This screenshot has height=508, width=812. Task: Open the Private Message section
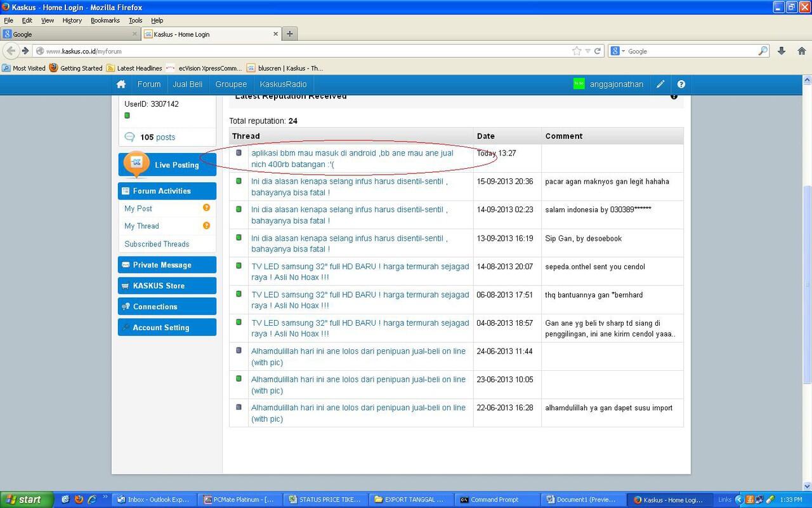click(x=167, y=265)
